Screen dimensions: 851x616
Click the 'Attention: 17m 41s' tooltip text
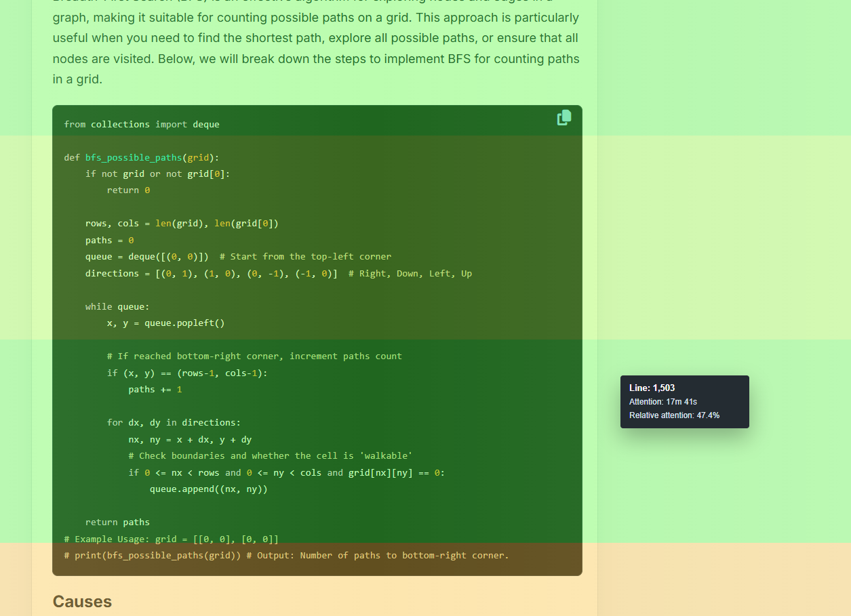(x=663, y=402)
